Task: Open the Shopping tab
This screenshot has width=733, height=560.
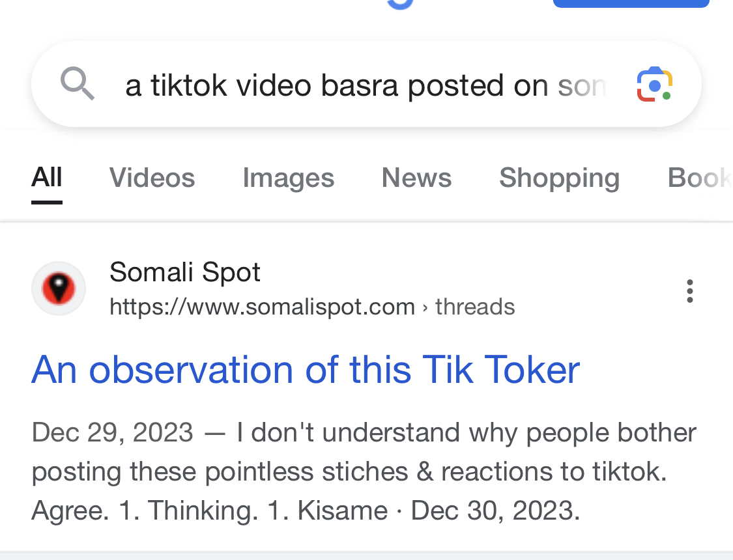Action: point(560,178)
